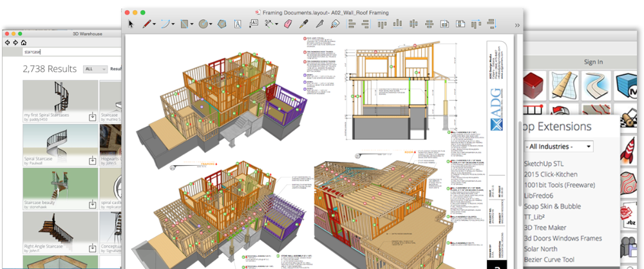Show more toolbar items via overflow chevron
Image resolution: width=644 pixels, height=269 pixels.
pos(518,24)
